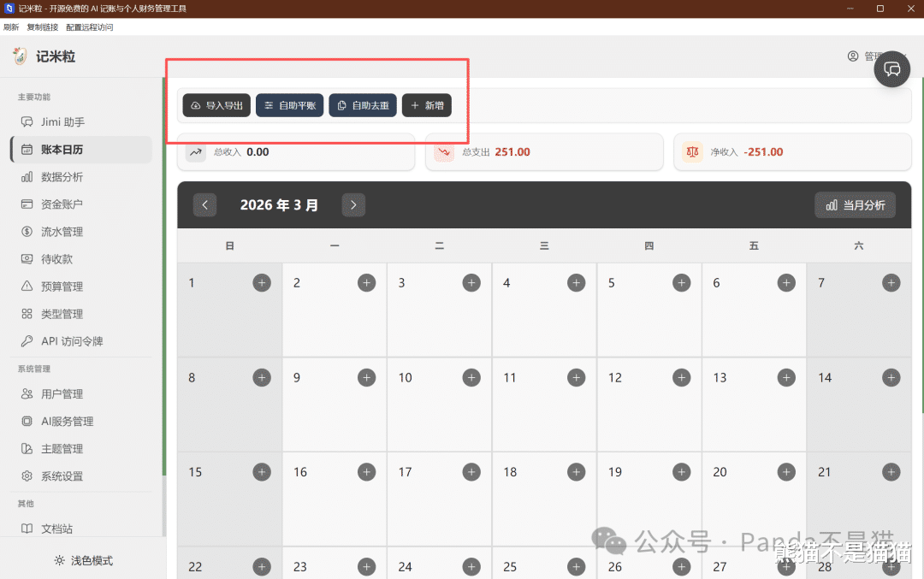Add entry on day 21 plus icon
Screen dimensions: 924x579
(891, 472)
